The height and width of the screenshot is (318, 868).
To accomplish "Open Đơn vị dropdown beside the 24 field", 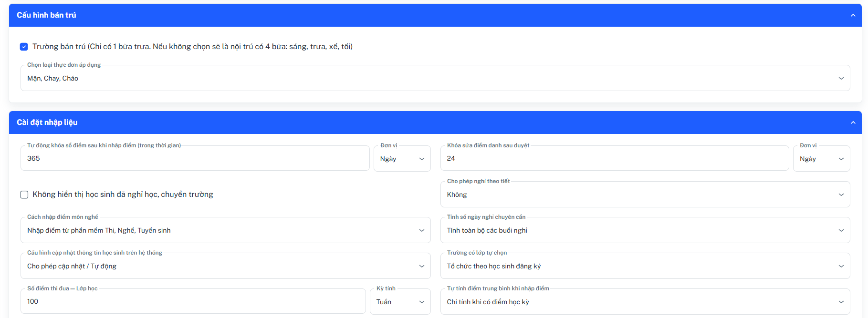I will 821,159.
